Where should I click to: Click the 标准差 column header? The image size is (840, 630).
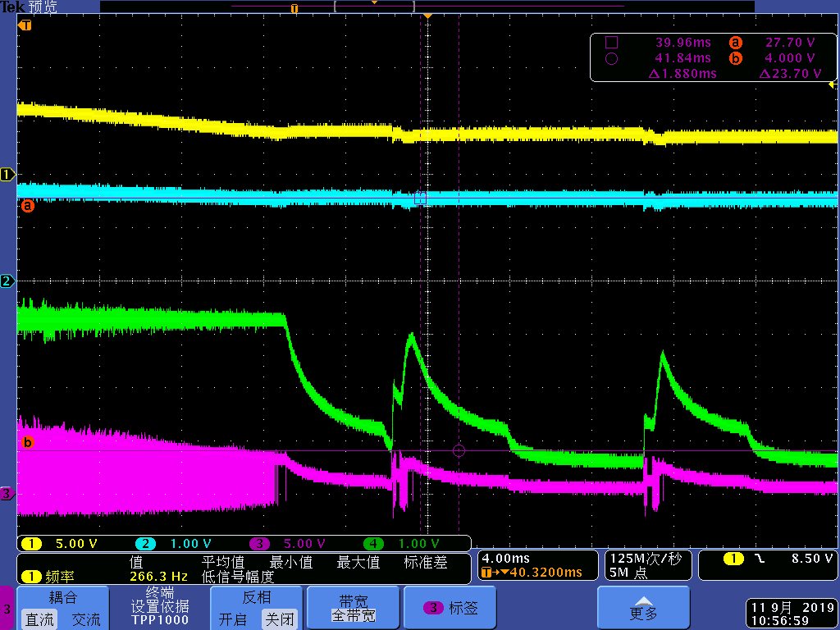426,563
